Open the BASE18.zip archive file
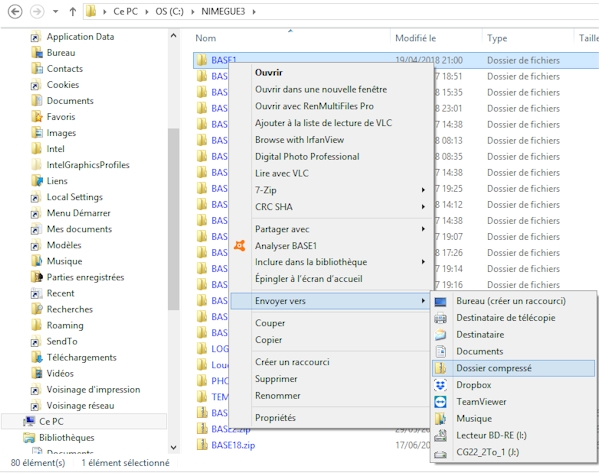 (232, 445)
